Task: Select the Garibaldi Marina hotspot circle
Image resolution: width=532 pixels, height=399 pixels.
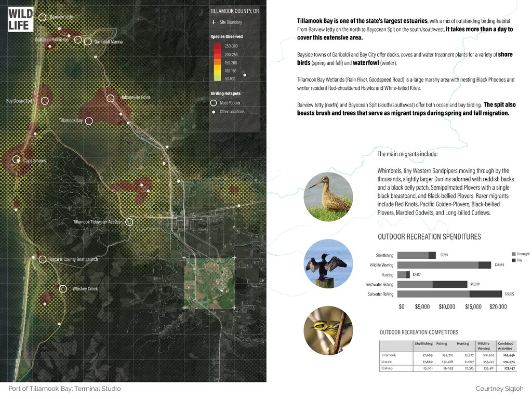Action: [x=87, y=42]
